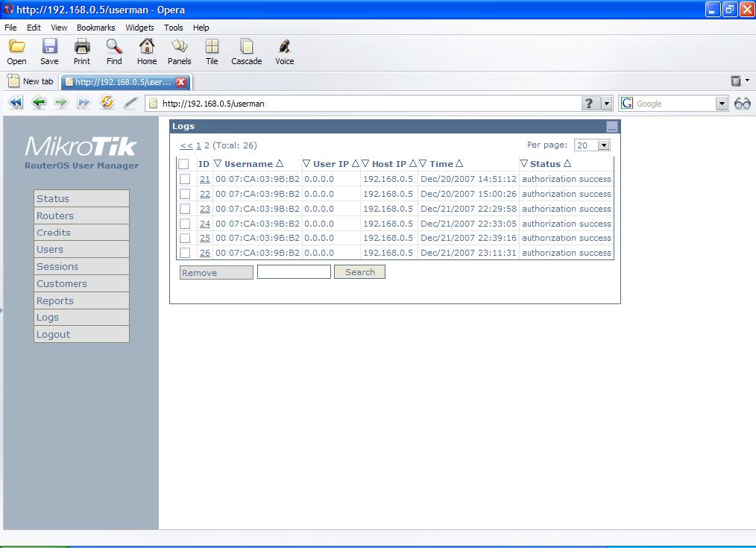Check the box for log ID 26
Viewport: 756px width, 548px height.
185,253
